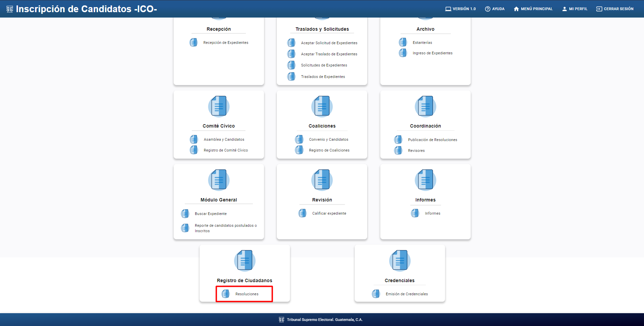Screen dimensions: 644x326
Task: Click the Módulo General heading
Action: click(x=219, y=200)
